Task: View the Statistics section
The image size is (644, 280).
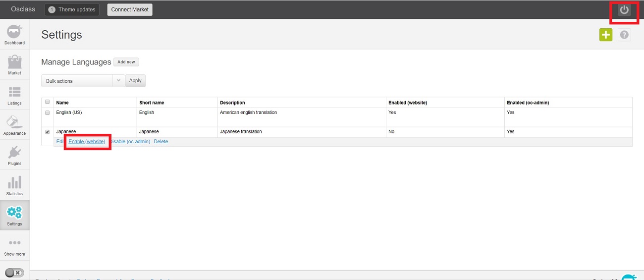Action: [14, 185]
